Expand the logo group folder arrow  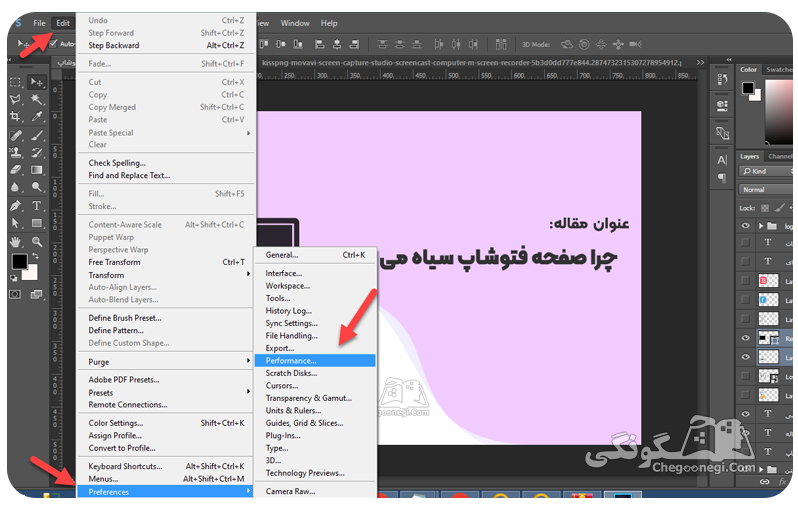pos(761,225)
